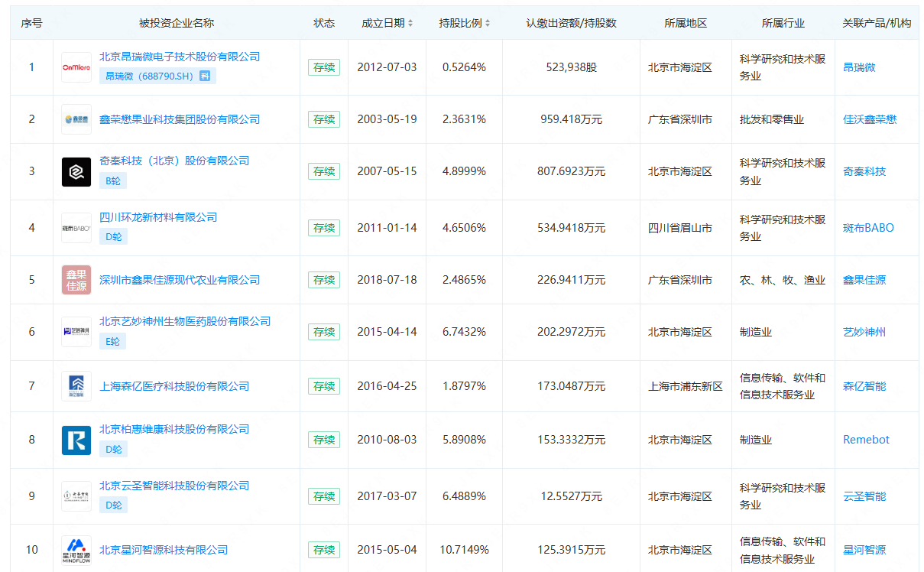Screen dimensions: 924x572
Task: Click the 昂瑞微（688790.SH）stock tag
Action: click(x=157, y=76)
